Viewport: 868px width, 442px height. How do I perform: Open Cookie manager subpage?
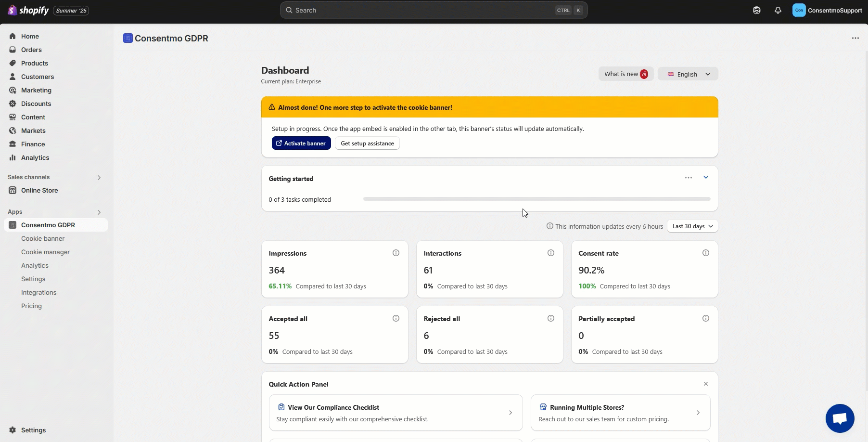pyautogui.click(x=45, y=252)
